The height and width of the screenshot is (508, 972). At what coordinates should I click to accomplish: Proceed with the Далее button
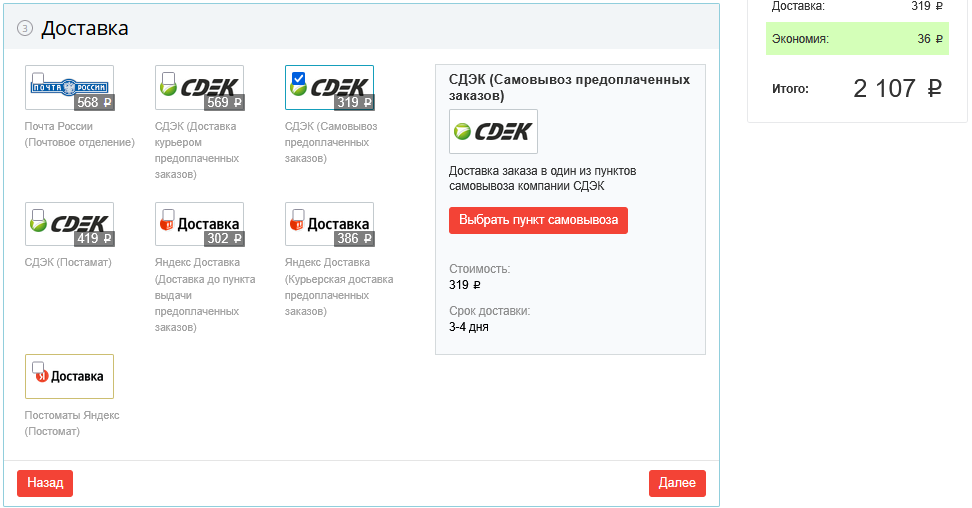pos(677,483)
